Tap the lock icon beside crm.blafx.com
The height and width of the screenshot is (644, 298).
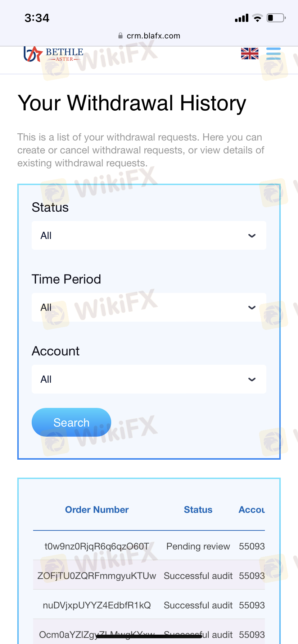coord(121,36)
